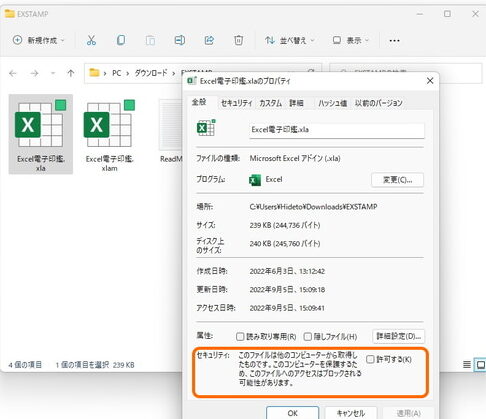Go back with the Explorer back arrow
This screenshot has width=486, height=419.
point(13,73)
